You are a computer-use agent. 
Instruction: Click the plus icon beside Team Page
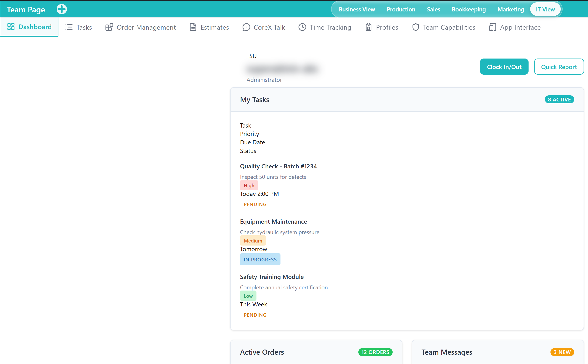62,9
